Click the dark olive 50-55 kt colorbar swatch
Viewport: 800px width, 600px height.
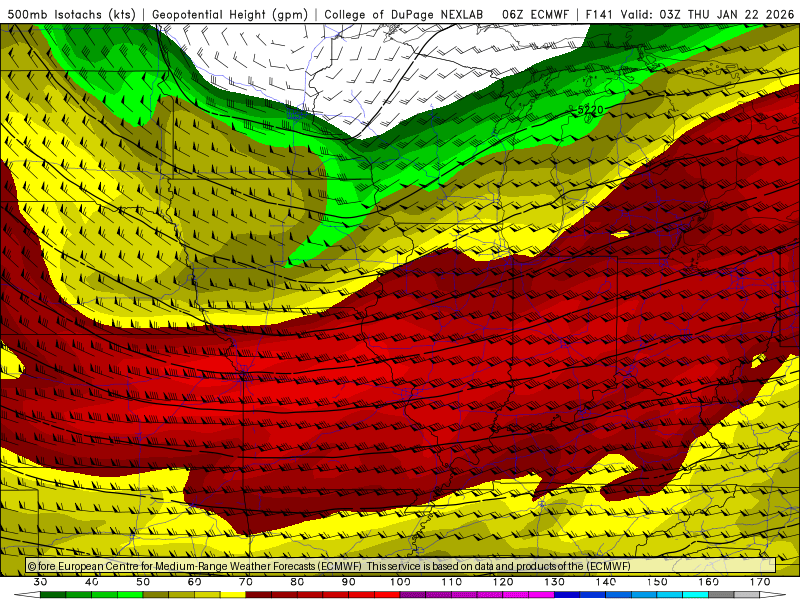coord(156,595)
